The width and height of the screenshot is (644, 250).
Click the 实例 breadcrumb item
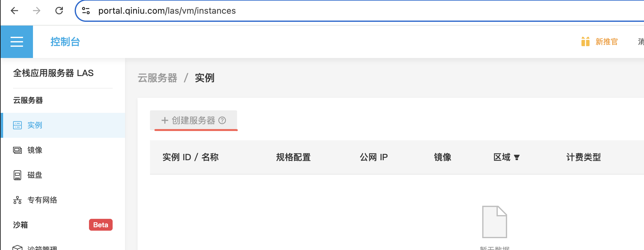click(x=205, y=78)
